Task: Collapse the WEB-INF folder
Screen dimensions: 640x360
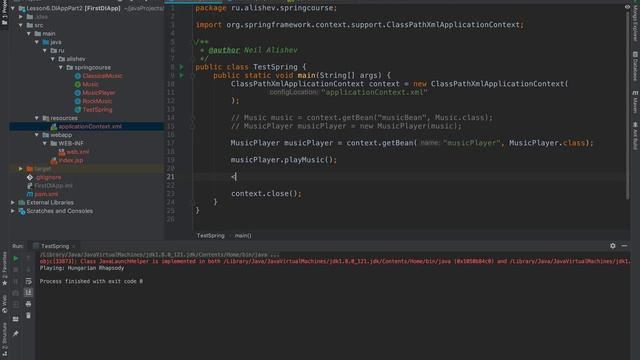Action: tap(45, 143)
